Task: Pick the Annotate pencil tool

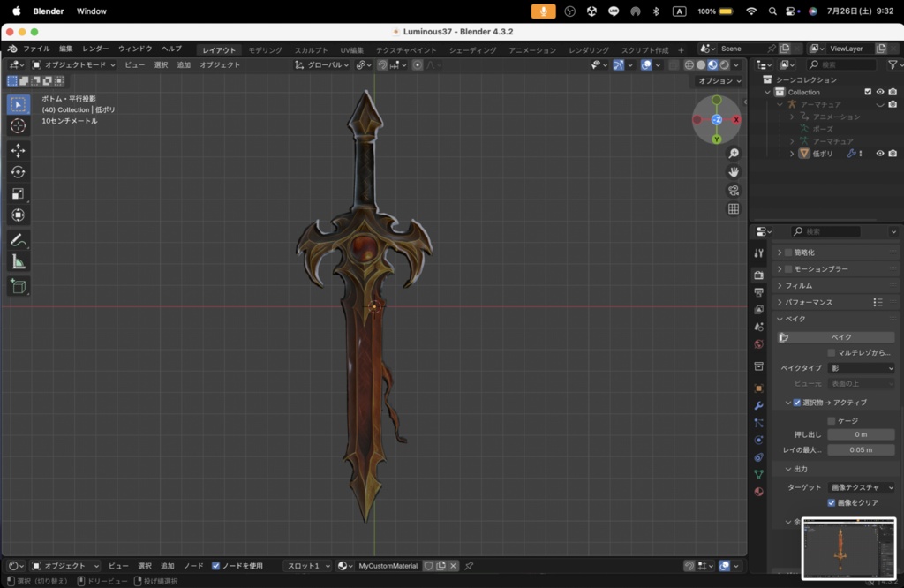Action: click(18, 240)
